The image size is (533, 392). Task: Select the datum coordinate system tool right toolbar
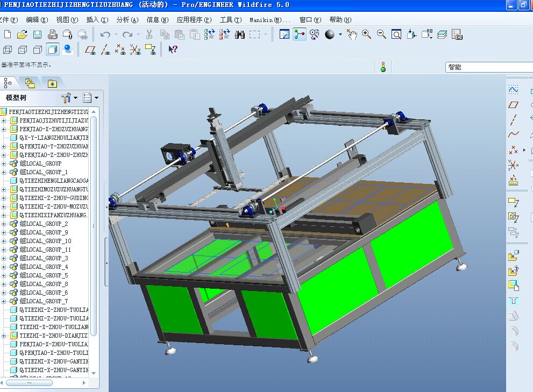(513, 165)
